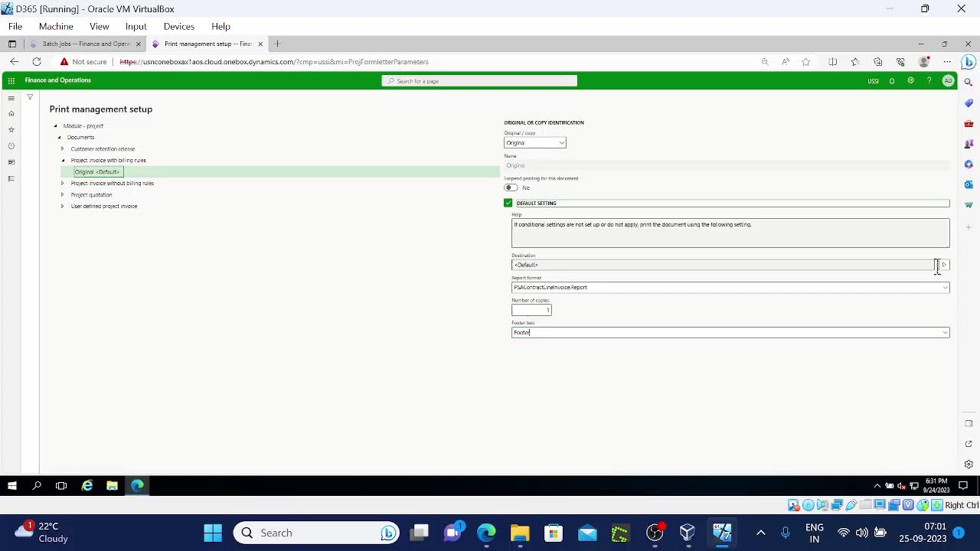Toggle the Read aloud icon in address bar
Image resolution: width=980 pixels, height=551 pixels.
point(785,62)
